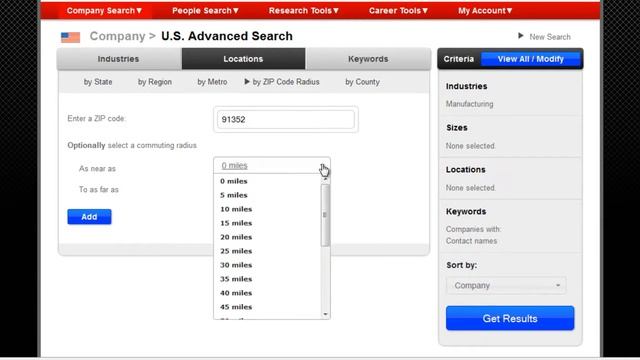Click the Contact names text
This screenshot has width=640, height=360.
click(x=471, y=241)
